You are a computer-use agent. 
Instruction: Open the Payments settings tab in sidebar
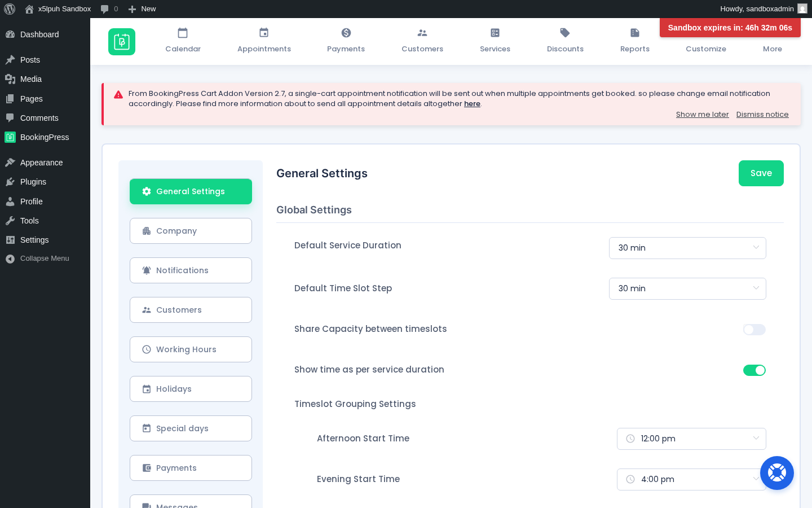click(x=191, y=468)
